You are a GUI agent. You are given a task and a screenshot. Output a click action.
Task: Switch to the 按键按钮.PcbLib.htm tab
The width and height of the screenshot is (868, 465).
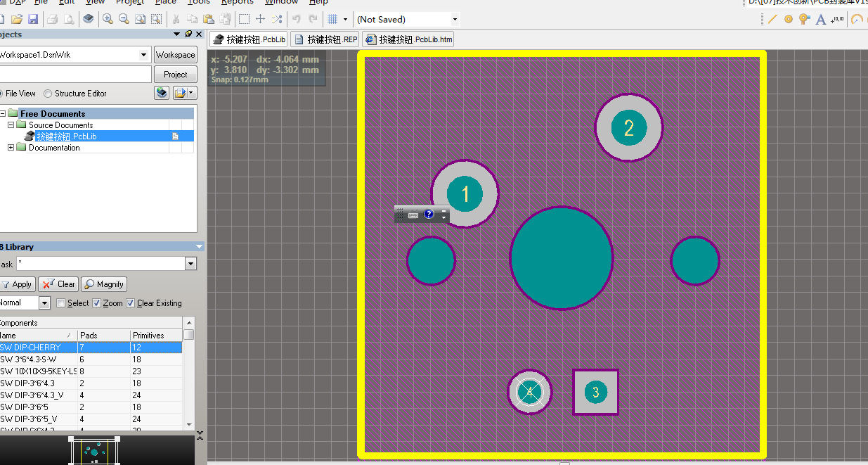(408, 39)
